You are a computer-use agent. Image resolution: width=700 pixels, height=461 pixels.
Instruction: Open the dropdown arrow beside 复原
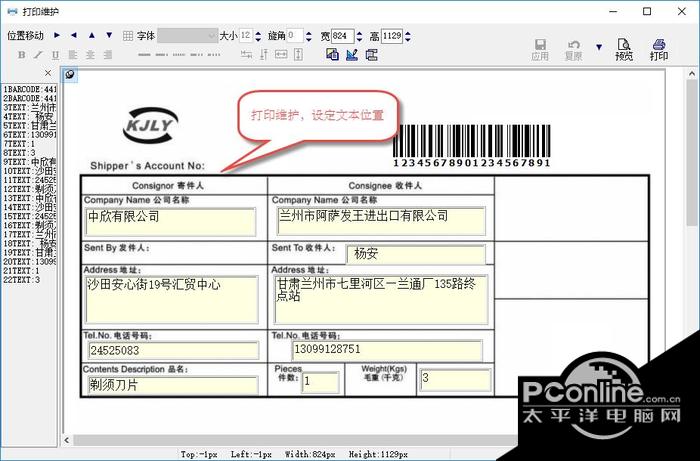coord(599,47)
